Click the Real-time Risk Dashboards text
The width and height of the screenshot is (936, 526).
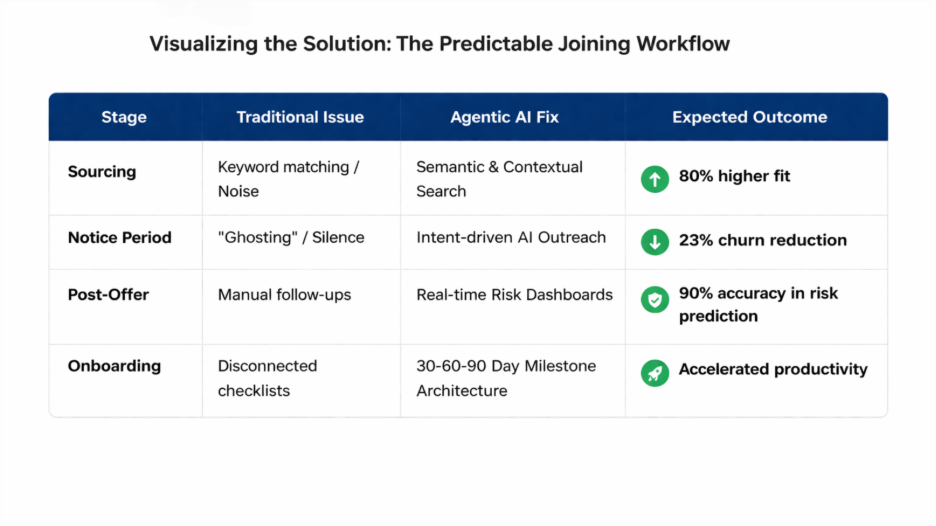(514, 295)
